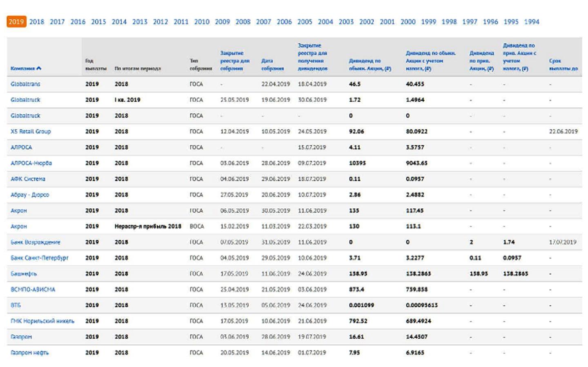Sort by Дивиденд по обыкн. Акции column
This screenshot has height=367, width=588.
click(370, 65)
